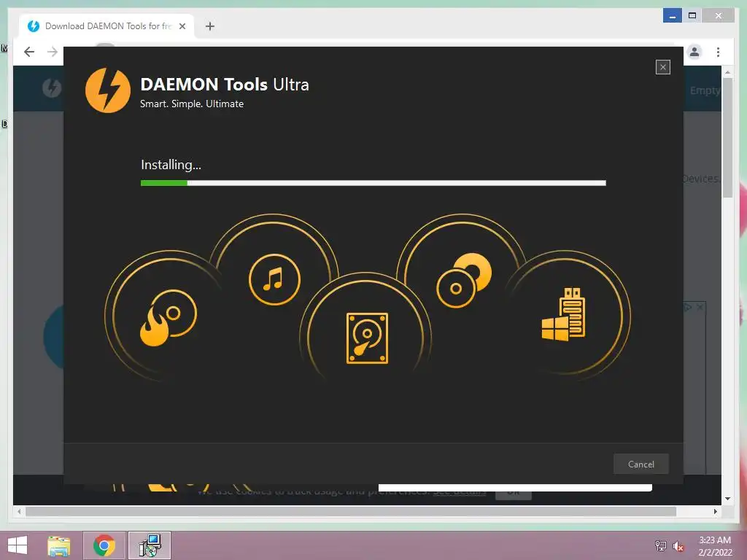This screenshot has height=560, width=747.
Task: Switch to Google Chrome in taskbar
Action: point(104,545)
